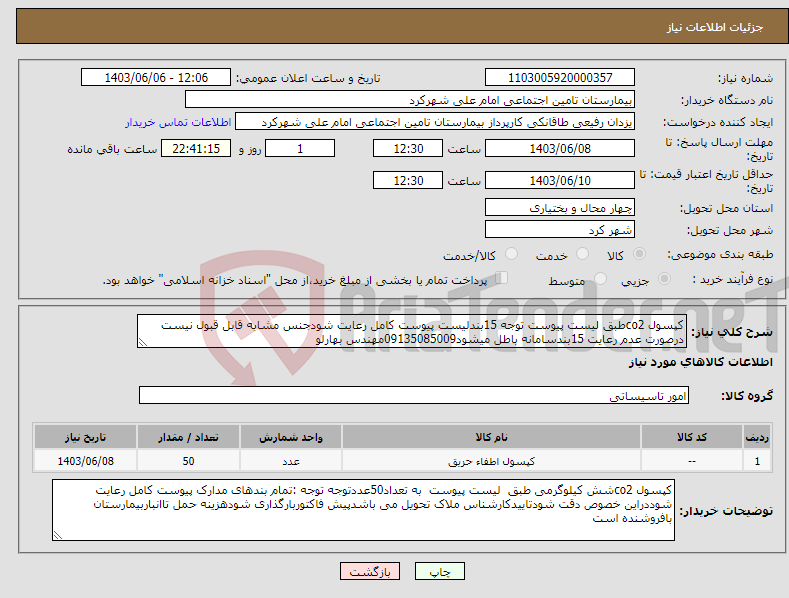
Task: Click the remaining time 22:41:15 field
Action: 196,148
